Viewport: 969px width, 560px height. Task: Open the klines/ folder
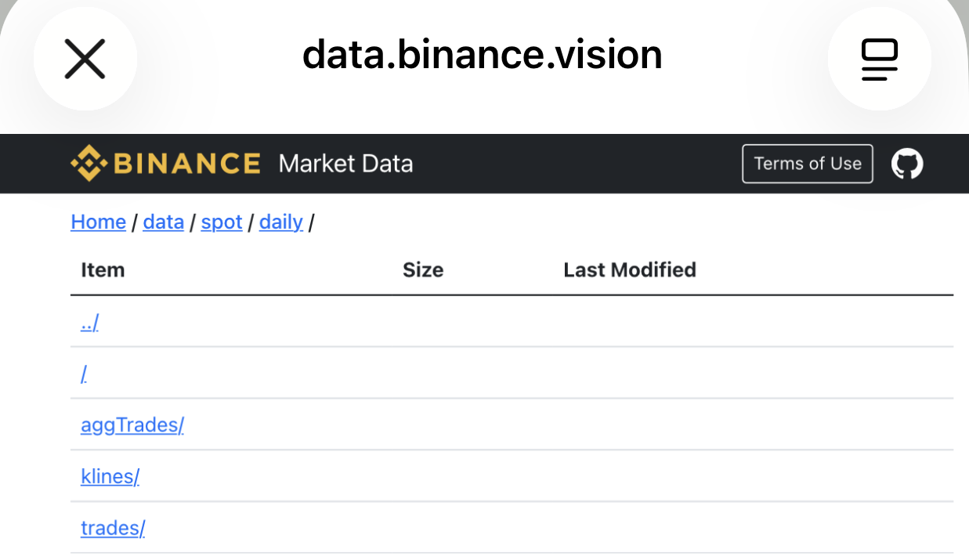click(110, 476)
